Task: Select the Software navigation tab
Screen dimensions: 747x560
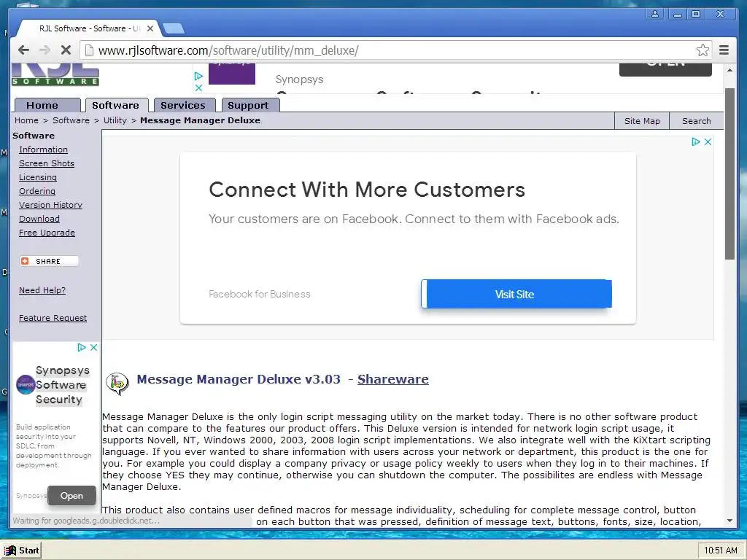Action: pyautogui.click(x=116, y=105)
